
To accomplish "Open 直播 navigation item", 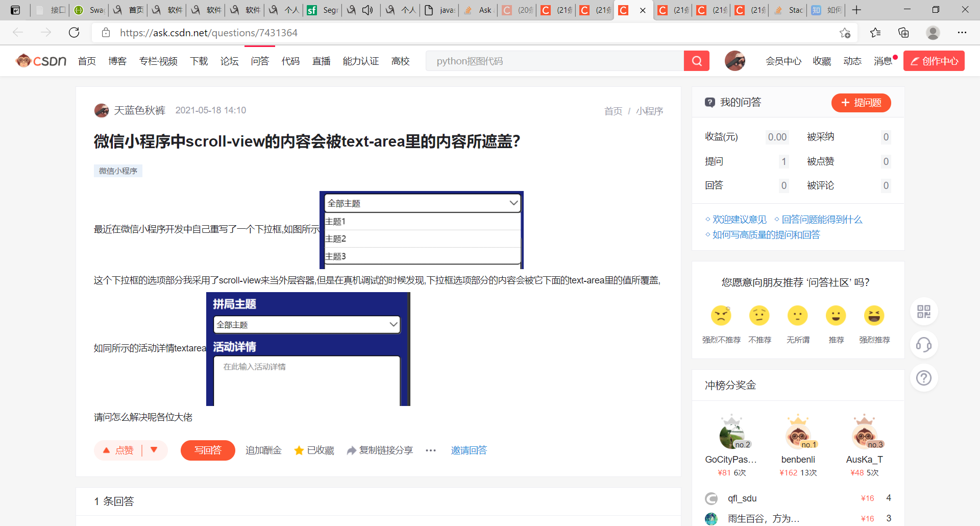I will click(x=322, y=61).
